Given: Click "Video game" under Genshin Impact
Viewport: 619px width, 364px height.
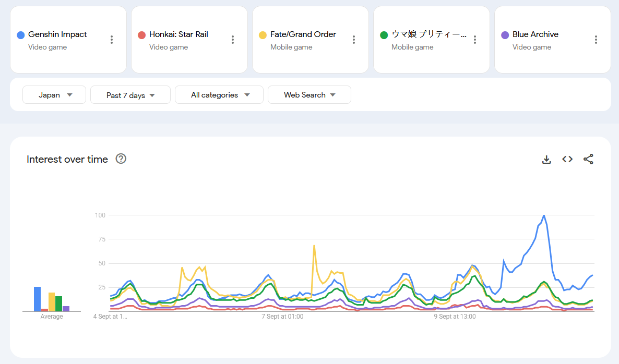Looking at the screenshot, I should 47,47.
